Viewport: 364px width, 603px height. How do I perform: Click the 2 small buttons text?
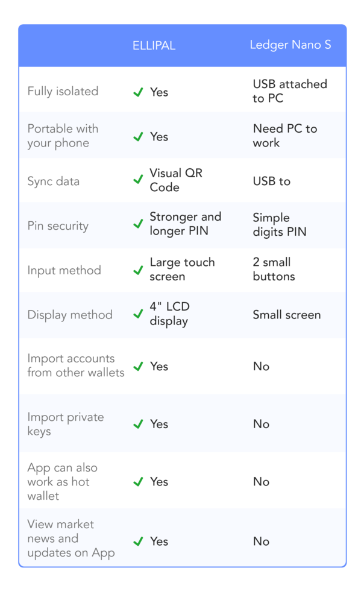point(274,270)
